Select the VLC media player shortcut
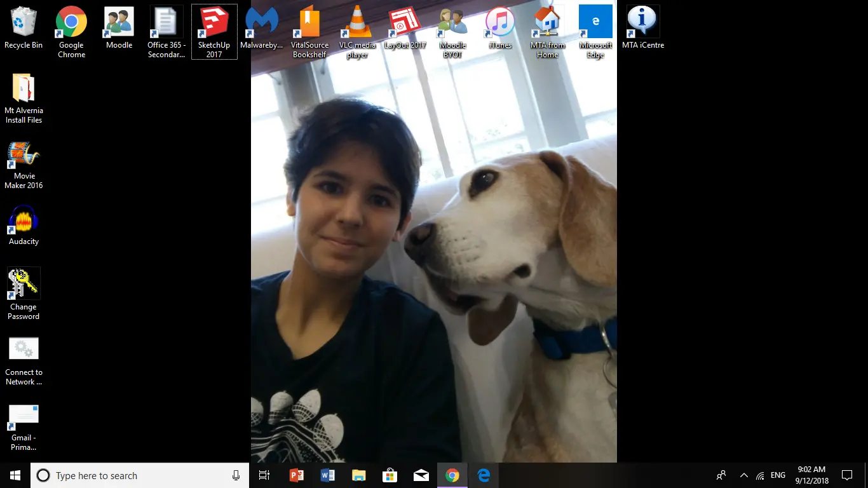868x488 pixels. click(357, 32)
